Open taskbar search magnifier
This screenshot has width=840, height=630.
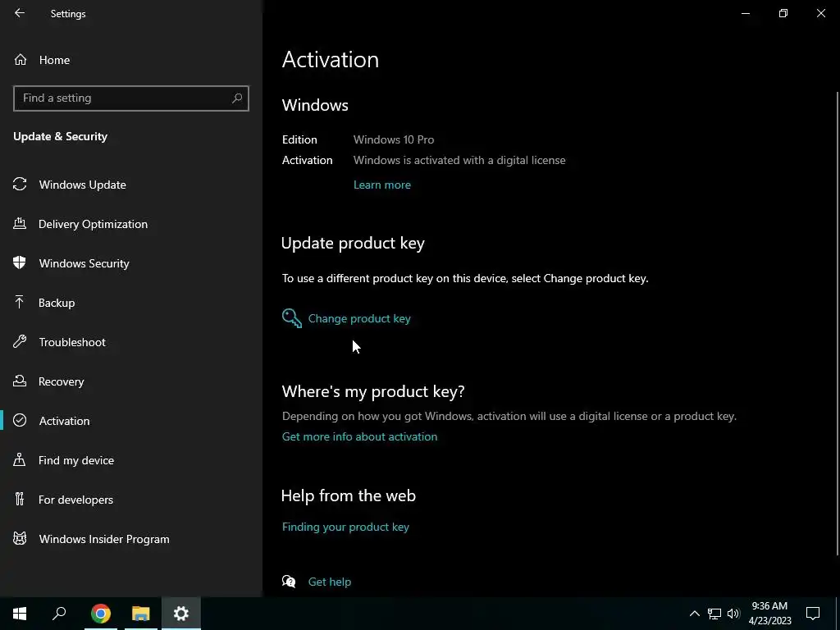click(59, 614)
